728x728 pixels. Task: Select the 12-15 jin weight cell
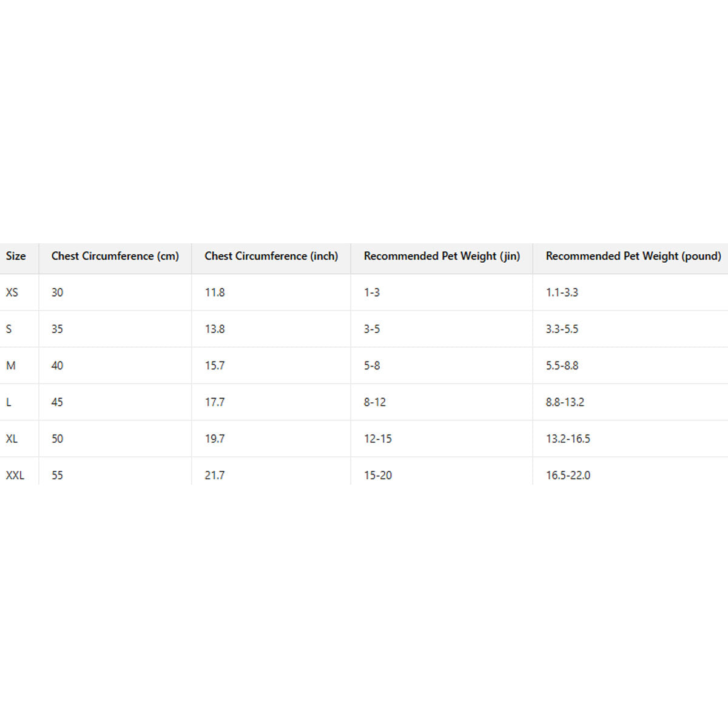tap(378, 439)
